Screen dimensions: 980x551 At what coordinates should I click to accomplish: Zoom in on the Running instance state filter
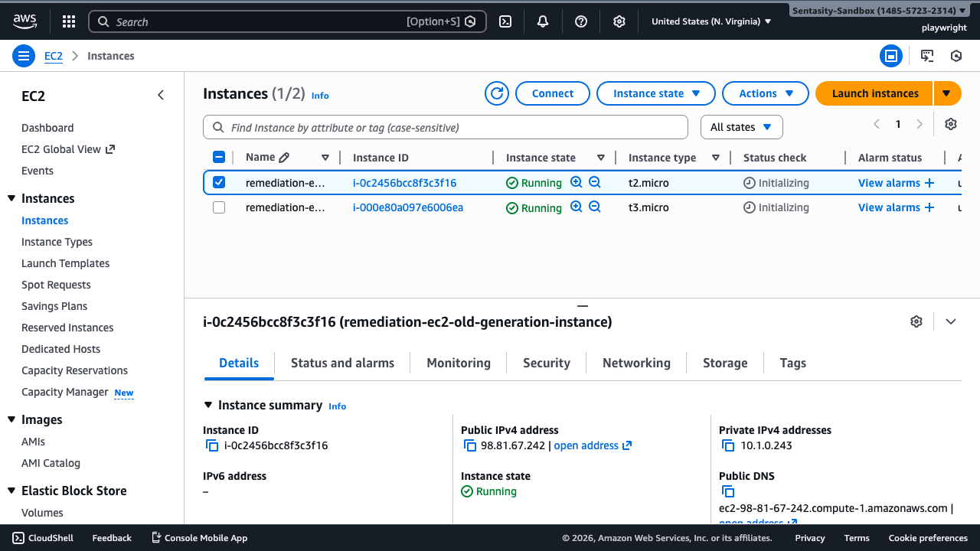576,183
